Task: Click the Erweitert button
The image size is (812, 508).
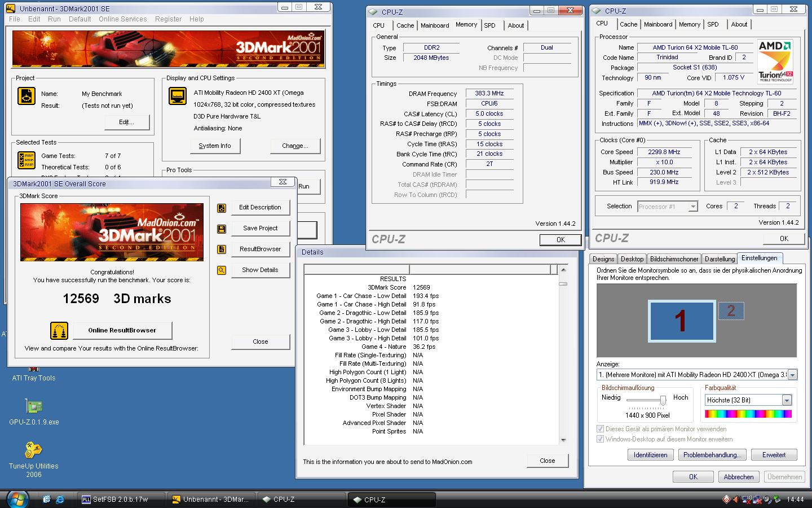Action: (x=774, y=455)
